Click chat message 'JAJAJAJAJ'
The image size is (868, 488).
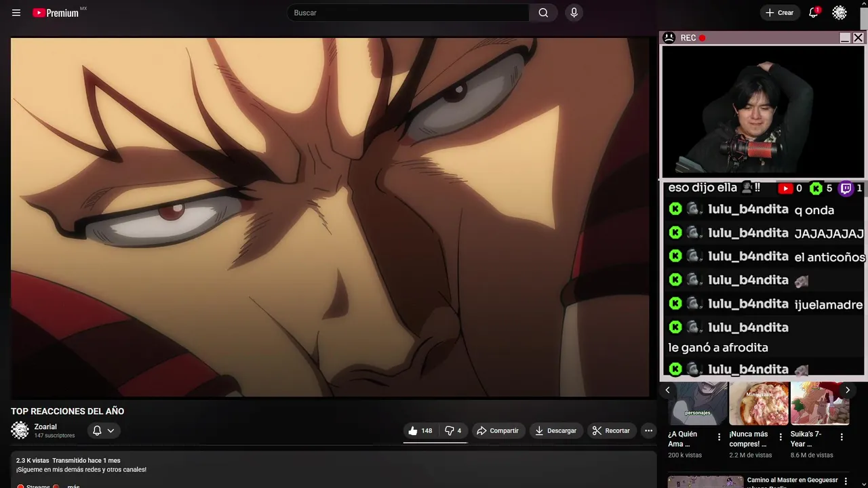click(829, 234)
